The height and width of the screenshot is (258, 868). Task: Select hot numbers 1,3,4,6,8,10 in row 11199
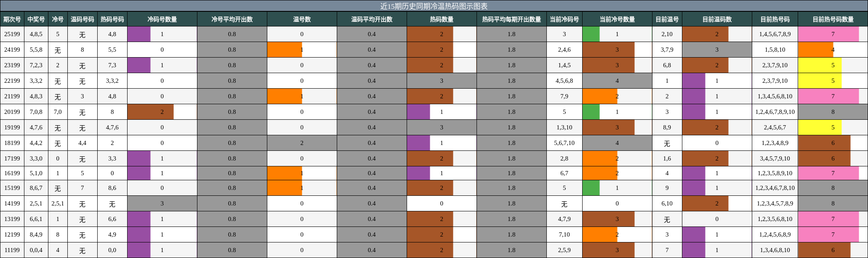tap(775, 250)
